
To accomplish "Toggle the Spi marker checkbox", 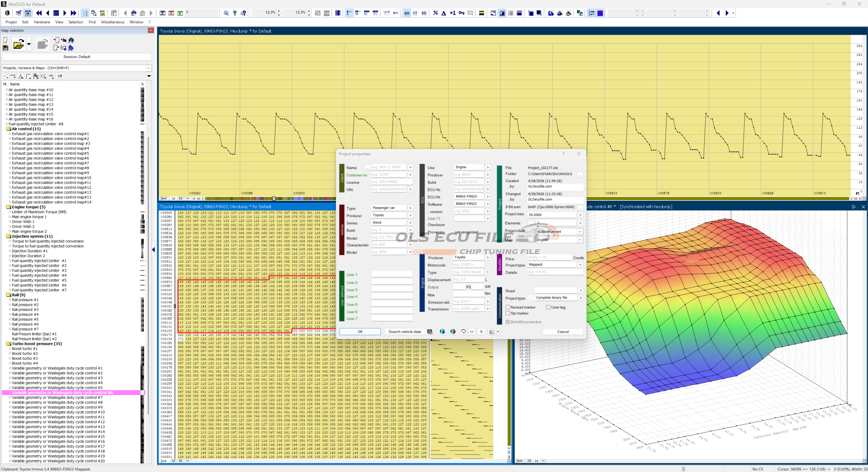I will [x=508, y=313].
